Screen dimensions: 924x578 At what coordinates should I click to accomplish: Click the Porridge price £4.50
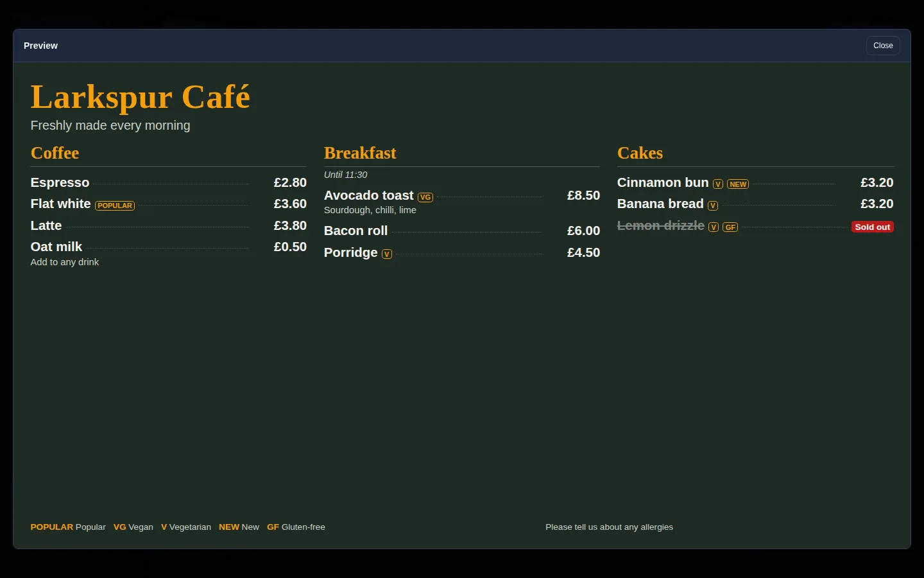pyautogui.click(x=583, y=252)
